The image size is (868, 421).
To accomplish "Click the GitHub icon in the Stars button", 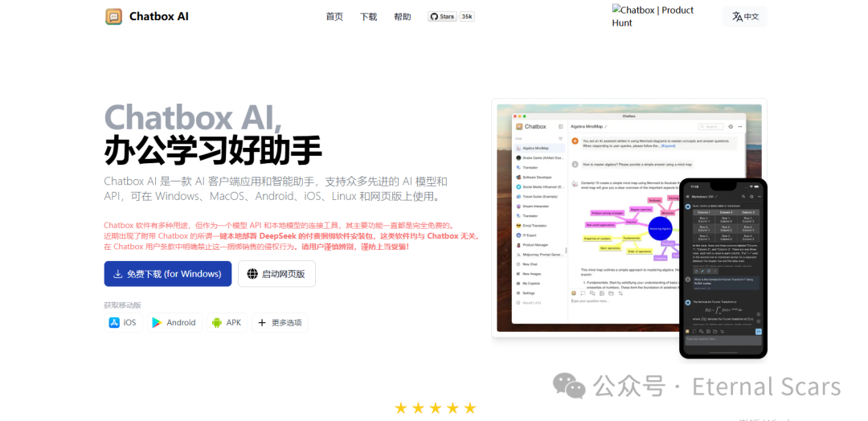I will click(x=434, y=17).
